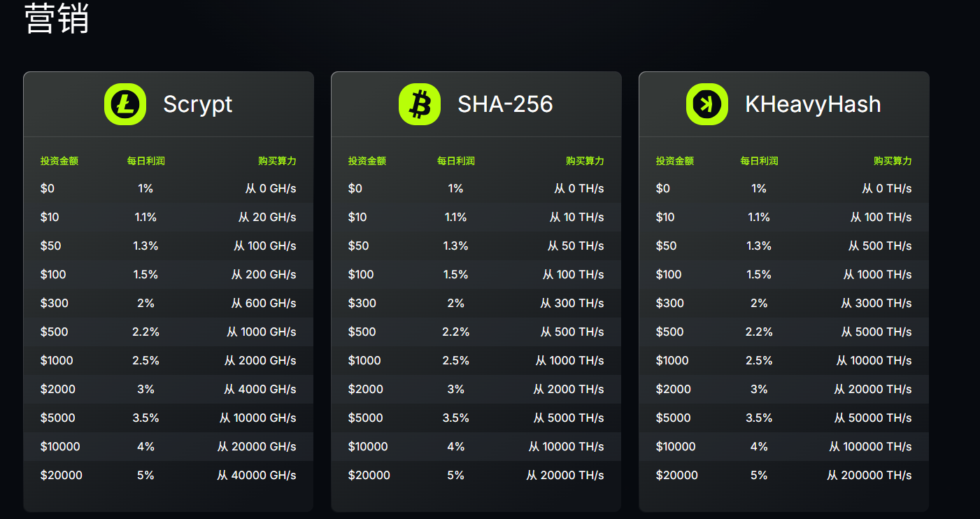
Task: Select 从 40000 GH/s hashrate cell
Action: pyautogui.click(x=257, y=475)
